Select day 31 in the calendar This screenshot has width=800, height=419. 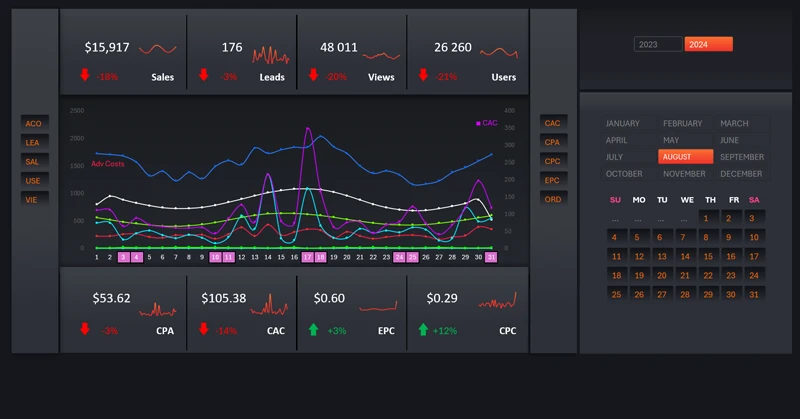pos(754,294)
